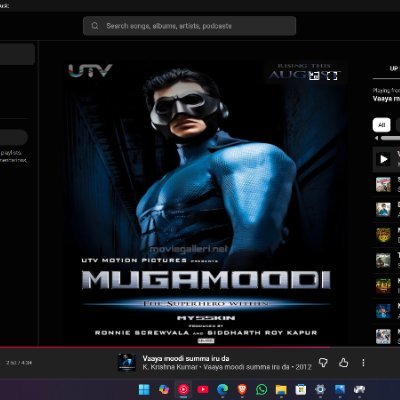Like the current song with the thumbs-up

(x=343, y=363)
